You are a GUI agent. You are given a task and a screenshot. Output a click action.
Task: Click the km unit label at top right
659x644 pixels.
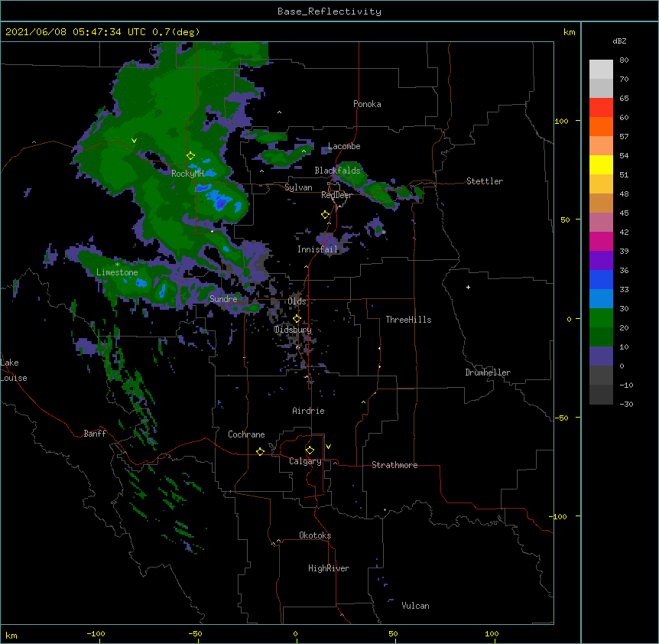pos(570,32)
